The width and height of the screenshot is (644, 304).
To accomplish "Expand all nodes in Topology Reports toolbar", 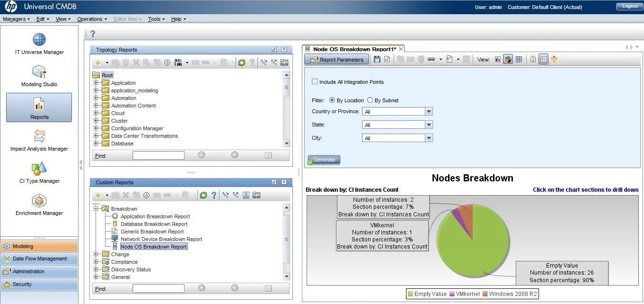I will pyautogui.click(x=264, y=63).
